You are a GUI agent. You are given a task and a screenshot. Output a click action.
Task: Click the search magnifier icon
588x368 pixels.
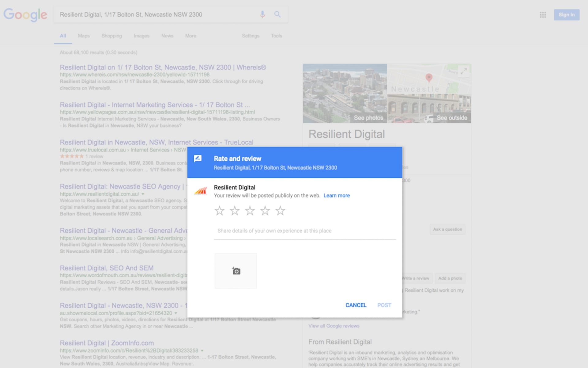pos(277,14)
